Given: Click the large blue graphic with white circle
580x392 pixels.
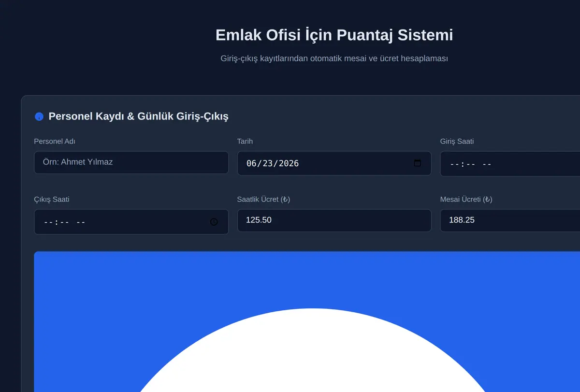Looking at the screenshot, I should click(307, 321).
